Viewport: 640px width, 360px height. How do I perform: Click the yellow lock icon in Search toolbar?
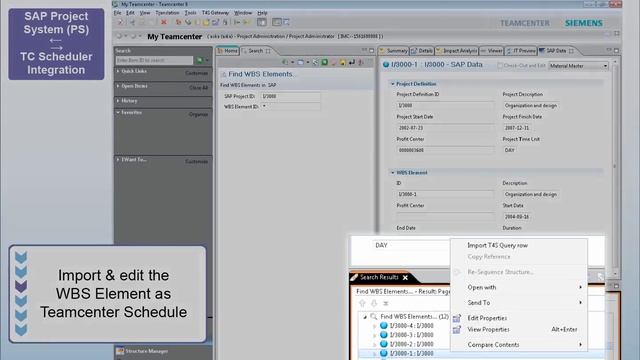click(342, 62)
